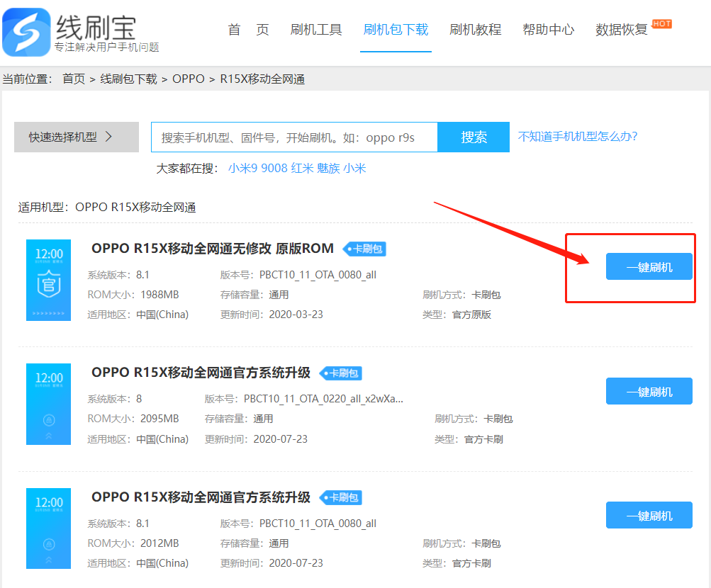Click 卡刷包 tag on 原版ROM entry
711x588 pixels.
click(x=364, y=249)
